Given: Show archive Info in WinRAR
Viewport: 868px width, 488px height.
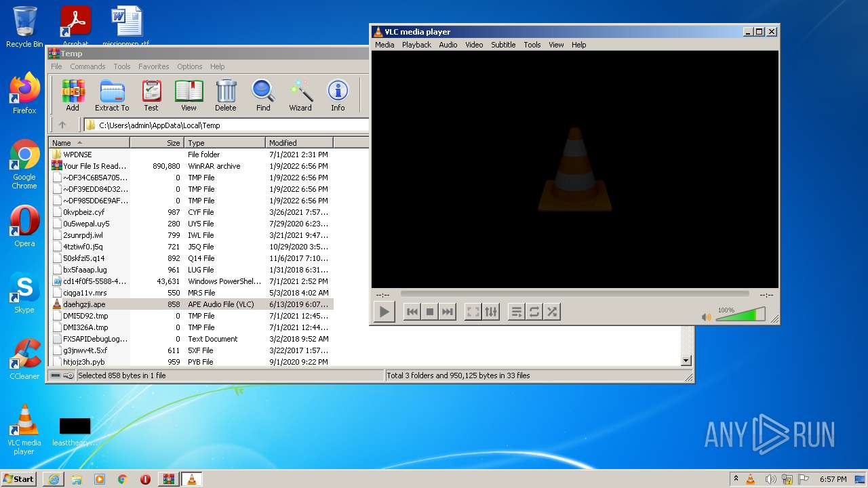Looking at the screenshot, I should 338,95.
